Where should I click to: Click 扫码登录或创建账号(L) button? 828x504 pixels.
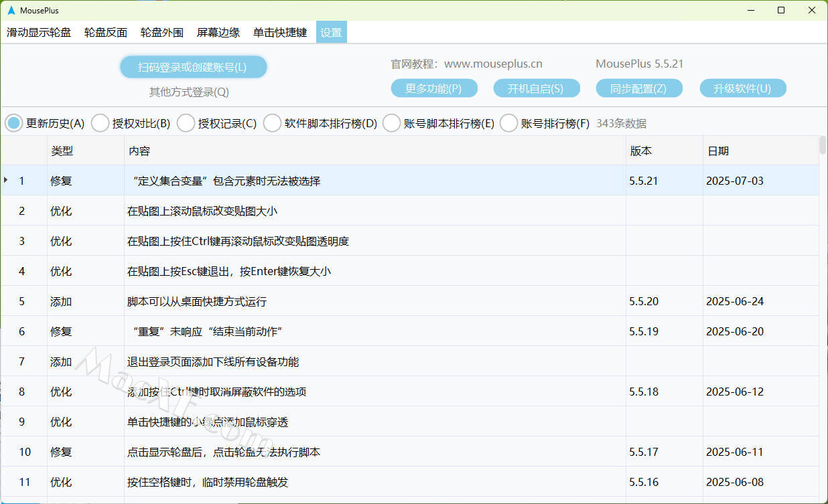pos(193,67)
